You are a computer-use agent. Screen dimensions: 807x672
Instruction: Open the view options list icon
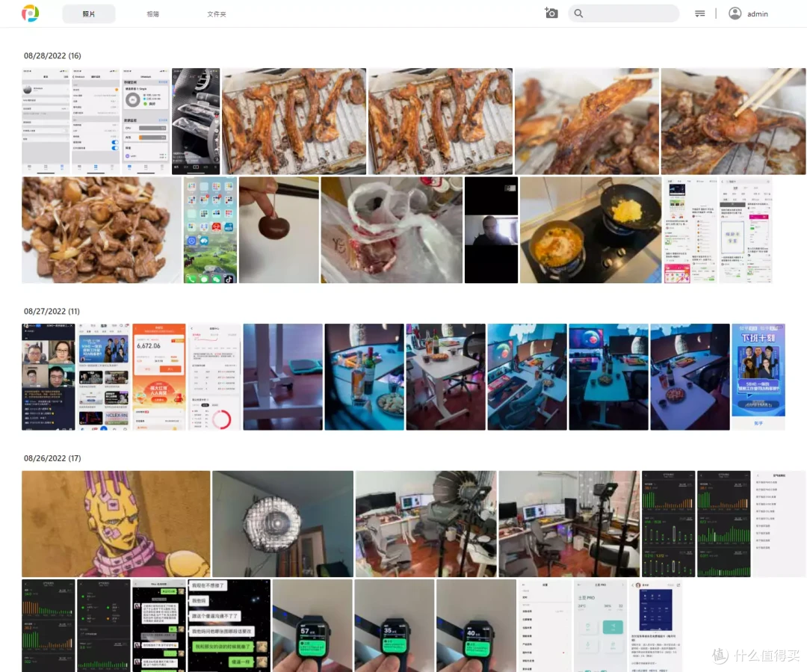(x=699, y=13)
